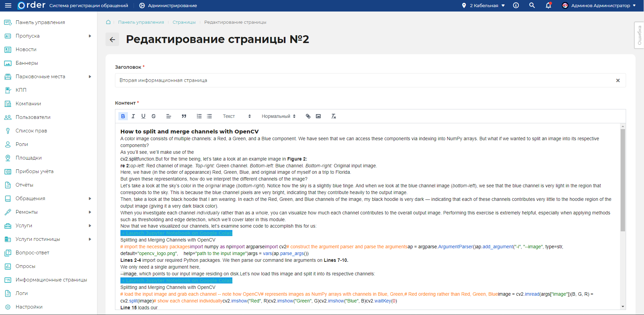Toggle underline formatting
Image resolution: width=644 pixels, height=315 pixels.
143,116
